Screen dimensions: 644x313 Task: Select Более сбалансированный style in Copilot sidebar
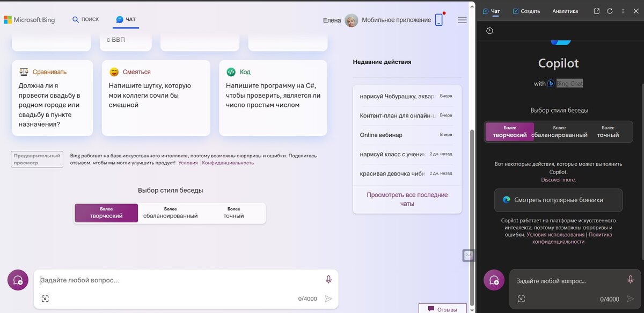[x=559, y=132]
